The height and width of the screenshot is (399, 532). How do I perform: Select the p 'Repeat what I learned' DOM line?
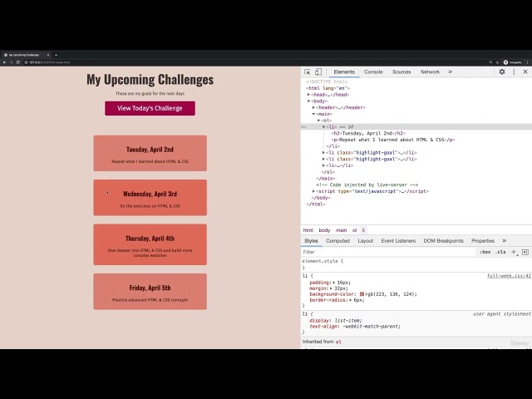pos(393,140)
